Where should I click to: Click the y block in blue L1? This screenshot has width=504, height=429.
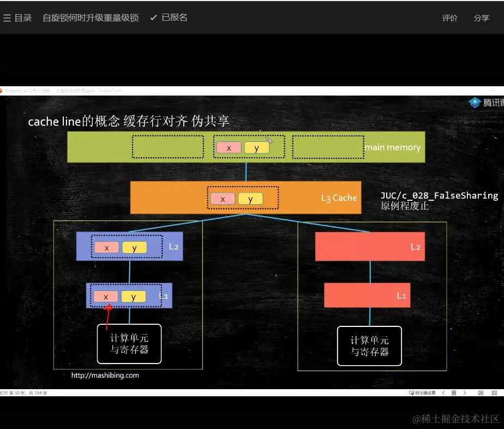[x=134, y=297]
